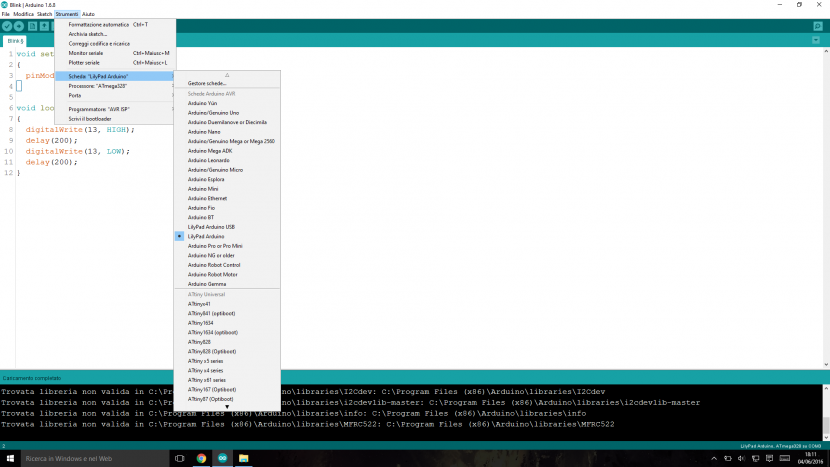Click the Arduino icon on the taskbar
830x467 pixels.
coord(222,459)
